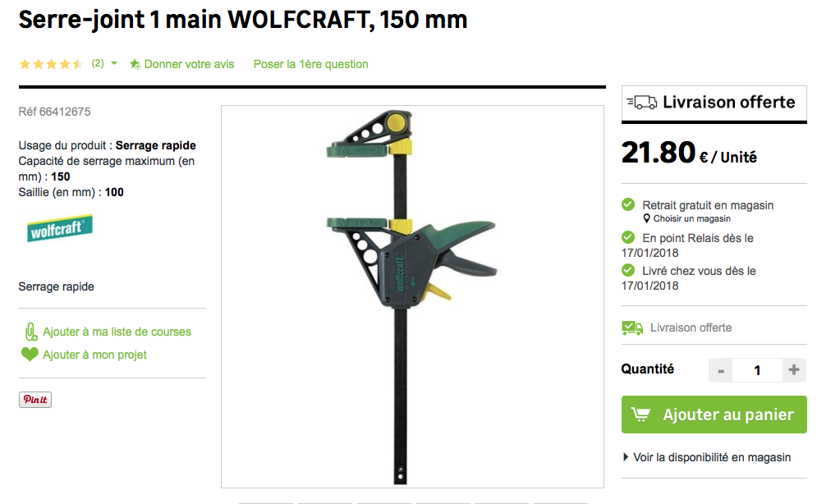The height and width of the screenshot is (504, 840).
Task: Click the star icon beside Donner votre avis
Action: pos(135,64)
